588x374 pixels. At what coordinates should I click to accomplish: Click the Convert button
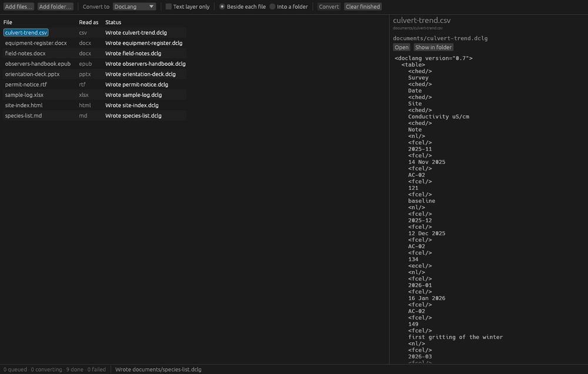click(329, 6)
